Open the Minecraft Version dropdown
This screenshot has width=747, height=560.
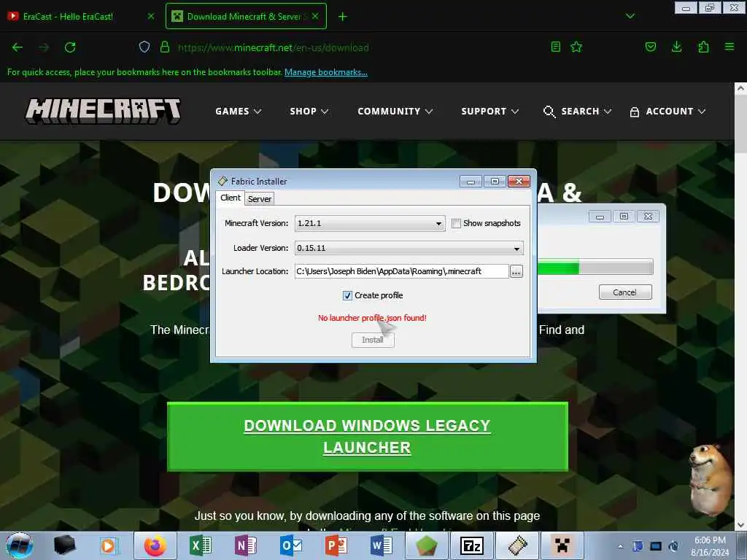click(x=370, y=223)
